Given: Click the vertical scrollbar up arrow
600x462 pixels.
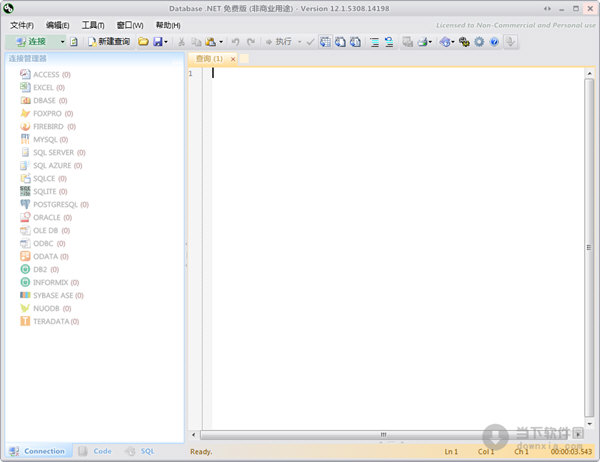Looking at the screenshot, I should click(589, 73).
